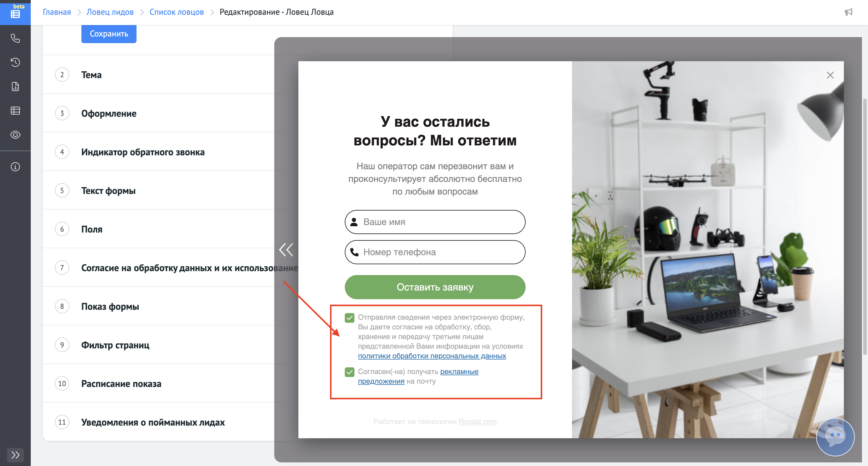Collapse the preview with double-chevron arrow
Screen dimensions: 868x466
point(286,250)
